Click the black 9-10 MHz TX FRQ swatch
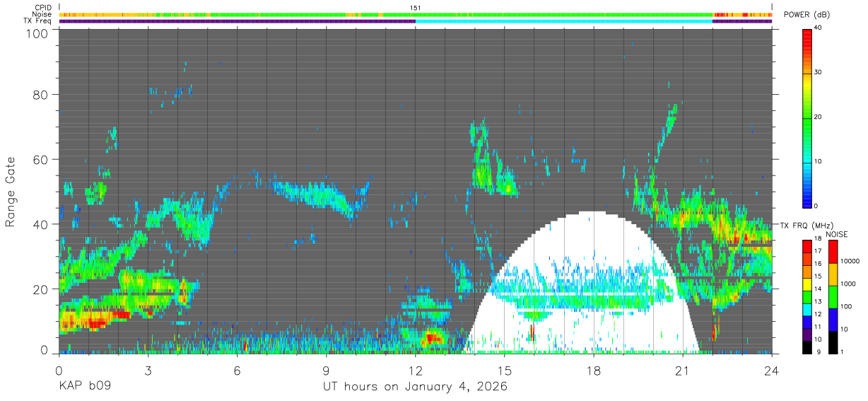868x401 pixels. coord(807,346)
